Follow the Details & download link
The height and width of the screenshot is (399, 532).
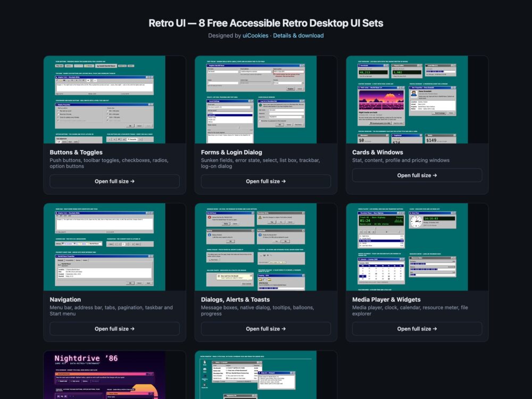point(298,36)
